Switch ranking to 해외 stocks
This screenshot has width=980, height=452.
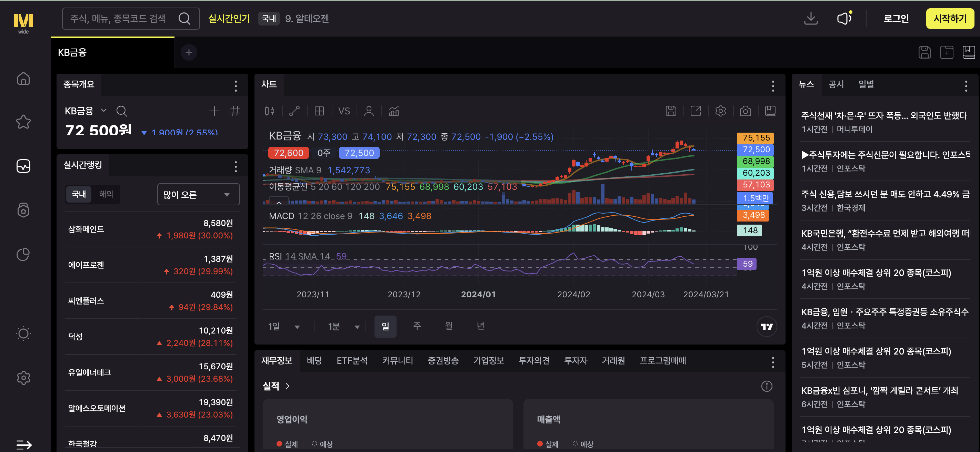(x=106, y=194)
